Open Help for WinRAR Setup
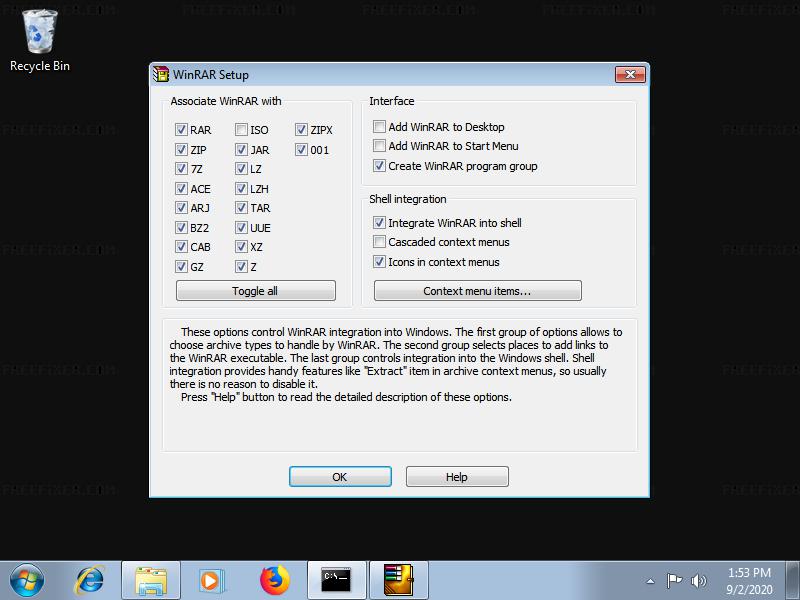 click(x=457, y=477)
